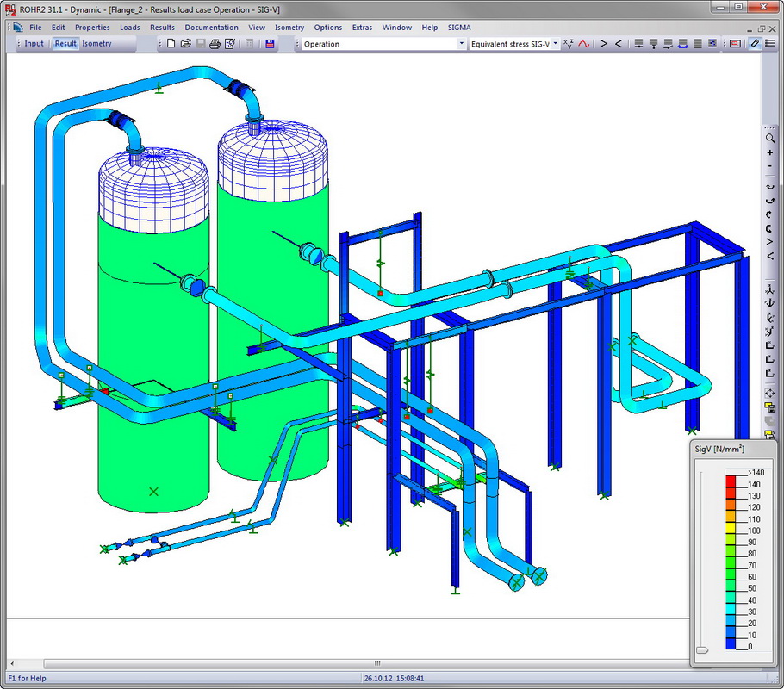Click the SigV legend scale slider handle
This screenshot has height=689, width=784.
click(x=704, y=650)
